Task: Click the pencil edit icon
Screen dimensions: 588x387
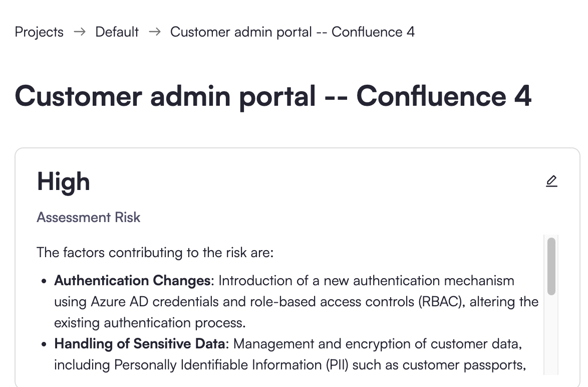Action: (x=551, y=181)
